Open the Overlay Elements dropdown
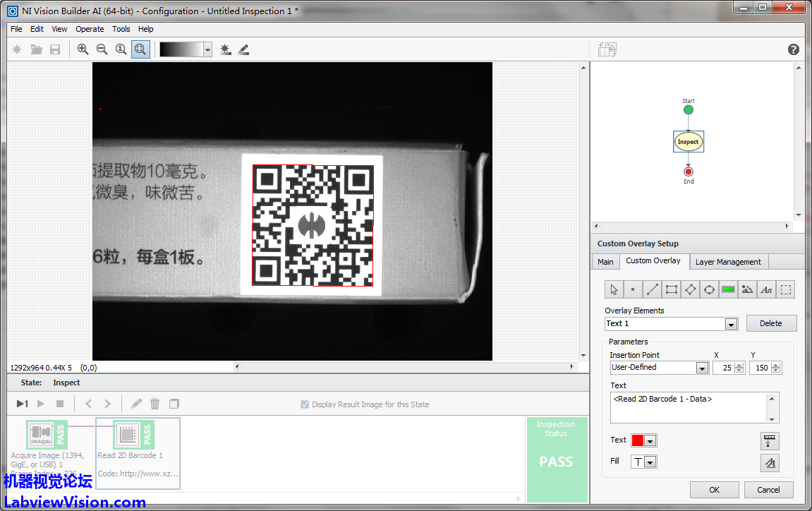This screenshot has height=511, width=812. [732, 325]
